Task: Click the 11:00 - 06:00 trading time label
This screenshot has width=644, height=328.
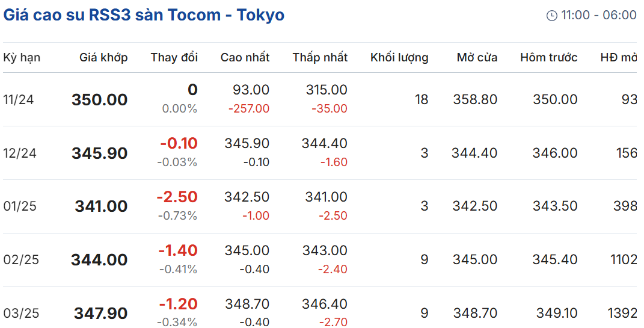Action: (599, 15)
